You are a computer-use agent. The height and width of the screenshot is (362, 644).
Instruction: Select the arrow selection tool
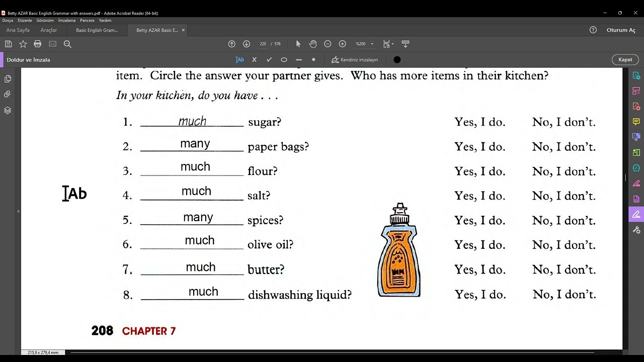coord(298,44)
